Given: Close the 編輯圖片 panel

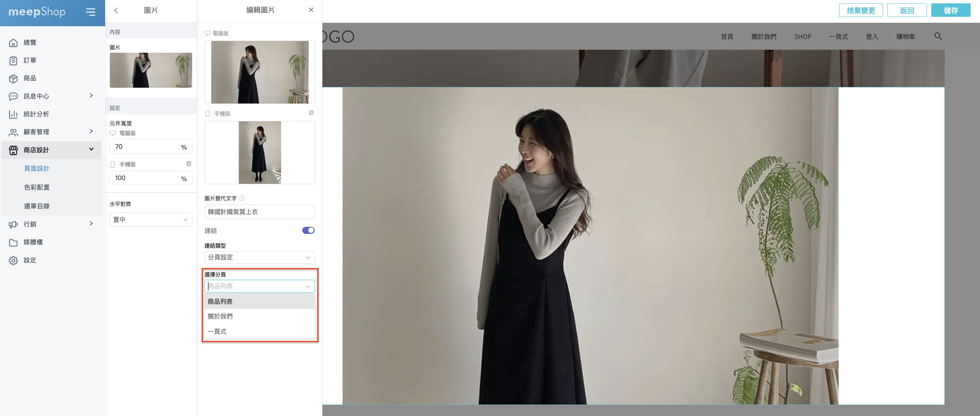Looking at the screenshot, I should [311, 10].
